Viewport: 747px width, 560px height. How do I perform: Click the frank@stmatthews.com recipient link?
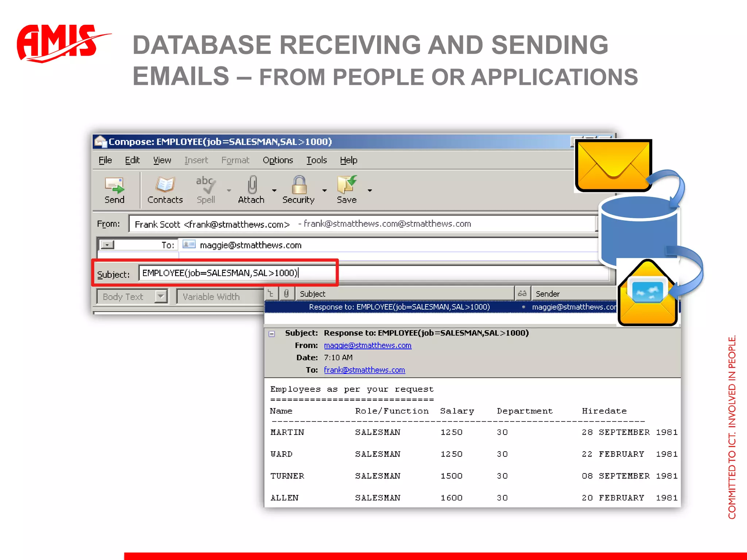(x=364, y=370)
